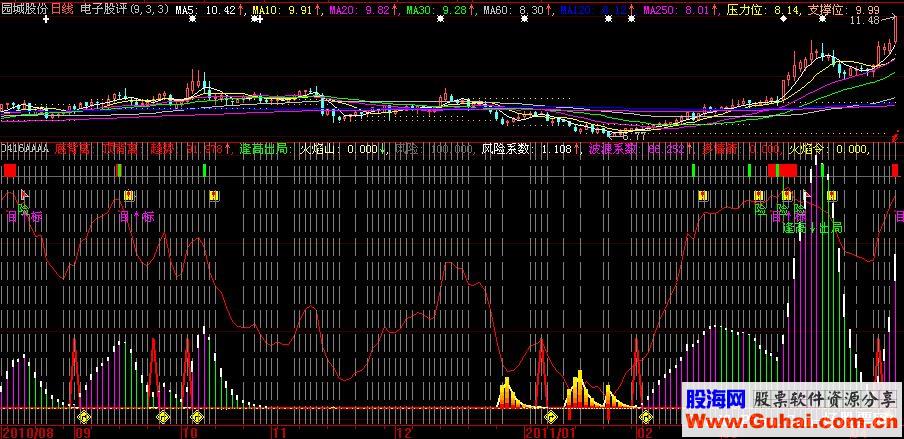Screen dimensions: 904x439
Task: Click the yellow diamond signal above 2011/01
Action: tap(551, 415)
